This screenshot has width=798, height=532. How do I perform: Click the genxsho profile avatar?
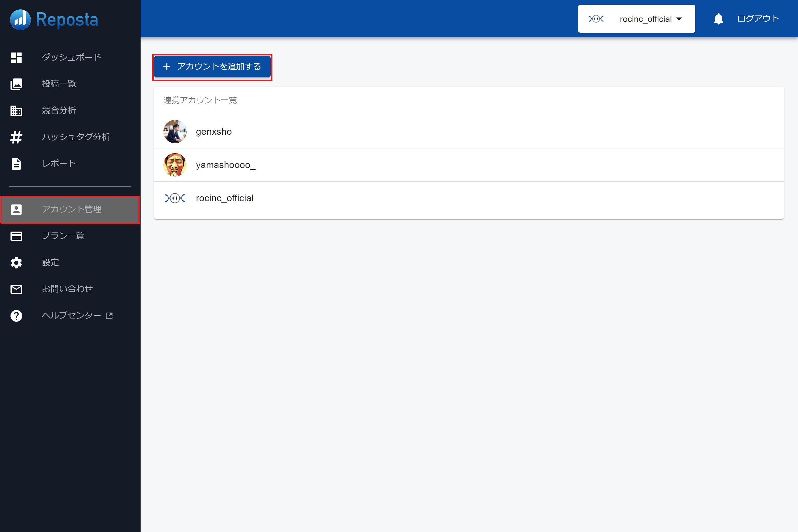pyautogui.click(x=175, y=132)
